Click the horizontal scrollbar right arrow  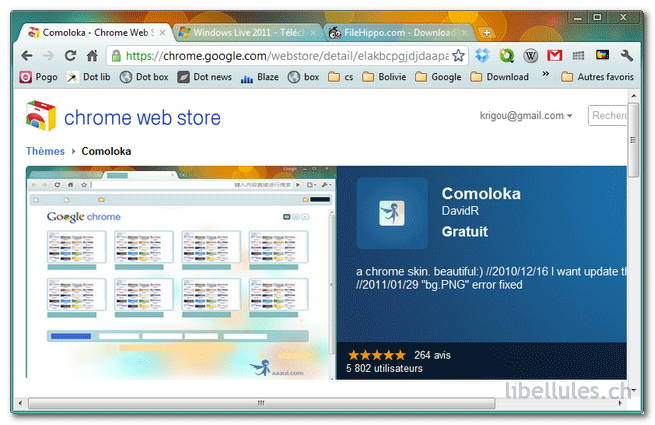tap(621, 403)
